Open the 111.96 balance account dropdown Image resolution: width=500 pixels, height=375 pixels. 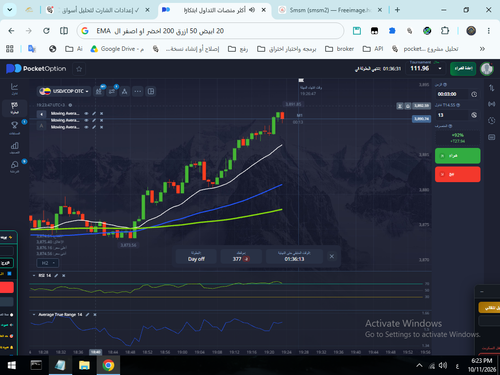point(426,69)
